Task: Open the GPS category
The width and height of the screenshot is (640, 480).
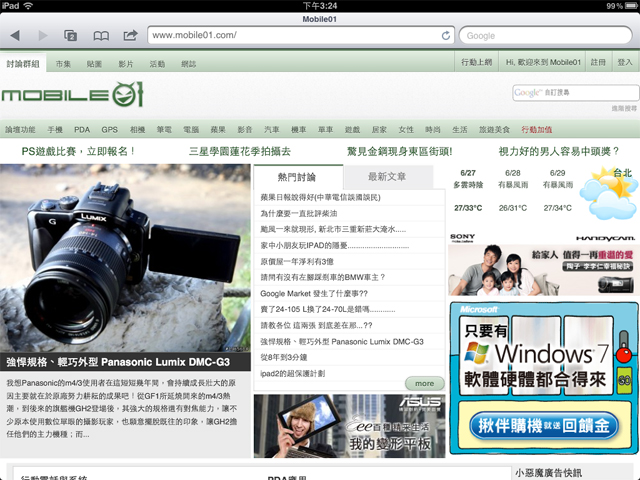Action: tap(109, 130)
